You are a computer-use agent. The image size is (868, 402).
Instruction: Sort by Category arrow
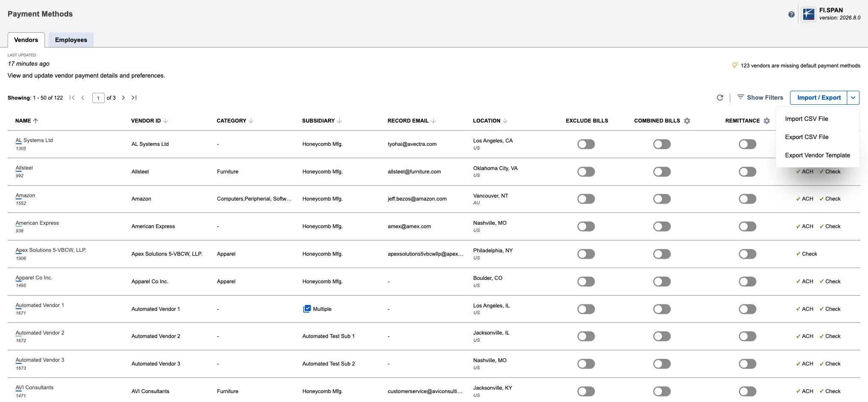(x=251, y=121)
